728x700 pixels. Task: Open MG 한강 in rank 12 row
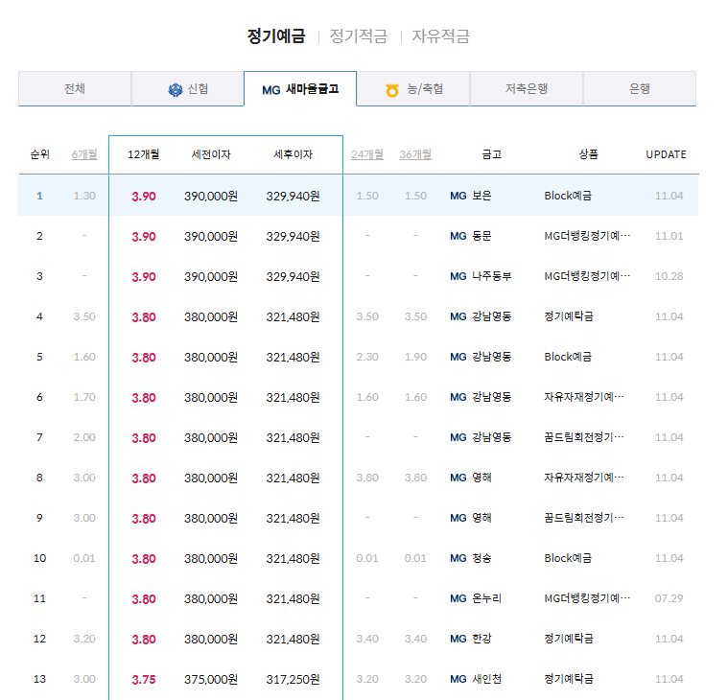click(471, 639)
